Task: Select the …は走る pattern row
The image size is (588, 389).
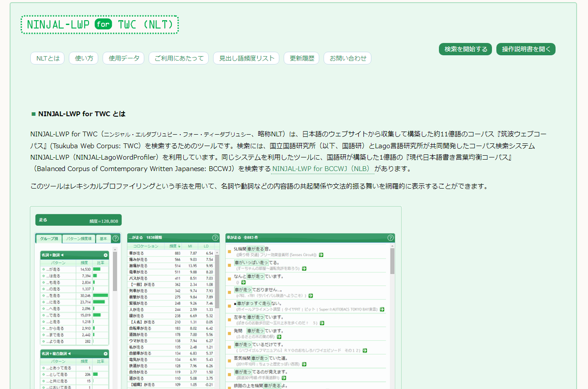Action: pos(75,276)
